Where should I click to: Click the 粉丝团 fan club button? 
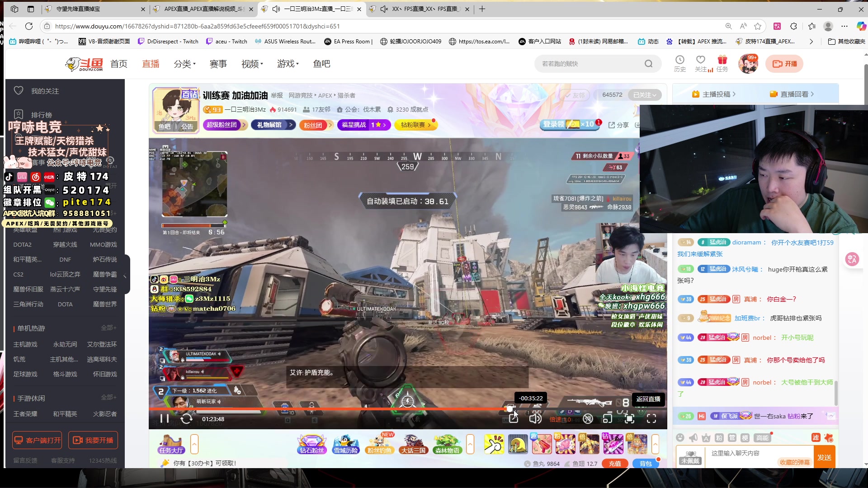(x=316, y=125)
